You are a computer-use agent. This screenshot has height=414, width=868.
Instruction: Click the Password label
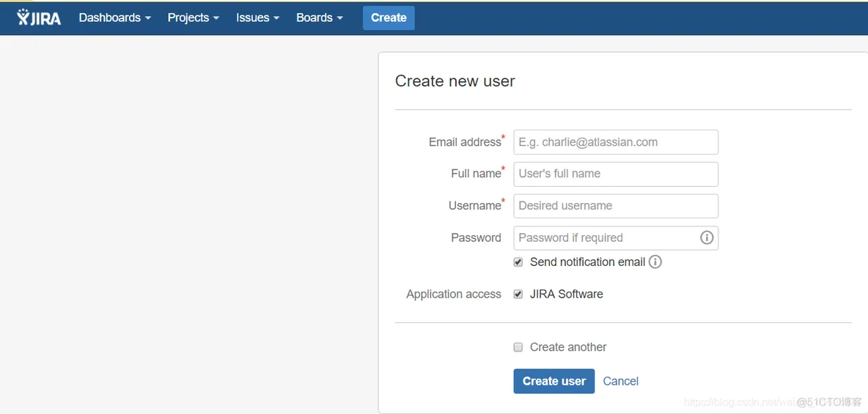coord(476,238)
